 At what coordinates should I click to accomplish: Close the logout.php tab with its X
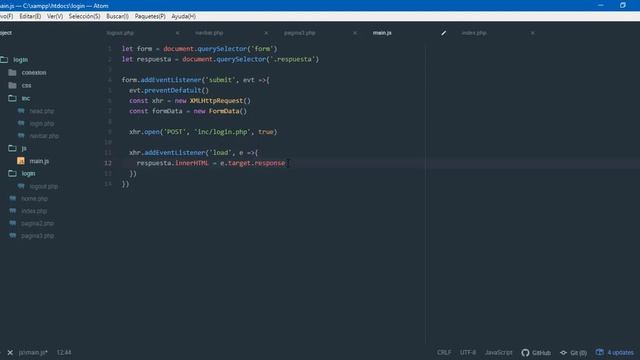(177, 33)
